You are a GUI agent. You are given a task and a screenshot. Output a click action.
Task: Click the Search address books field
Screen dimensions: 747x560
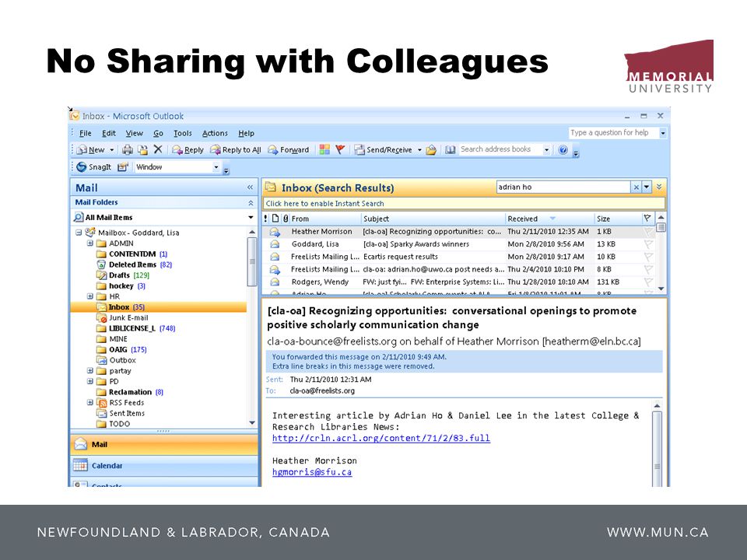tap(500, 149)
